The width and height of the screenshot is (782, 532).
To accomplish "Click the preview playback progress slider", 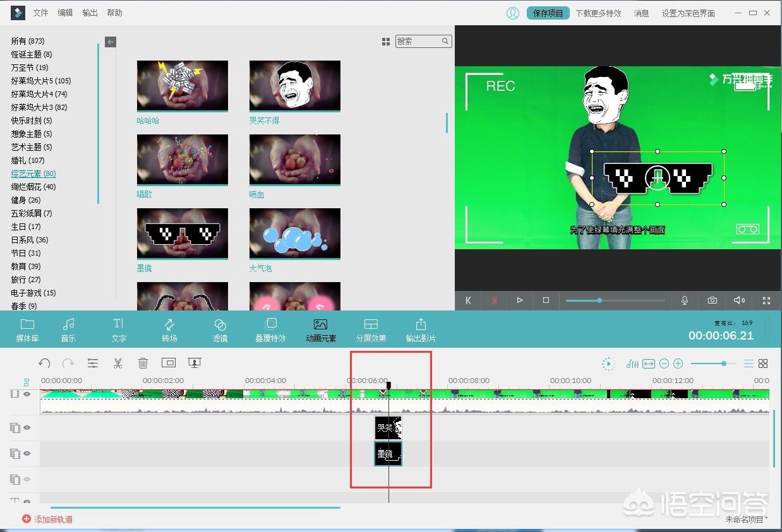I will click(615, 300).
